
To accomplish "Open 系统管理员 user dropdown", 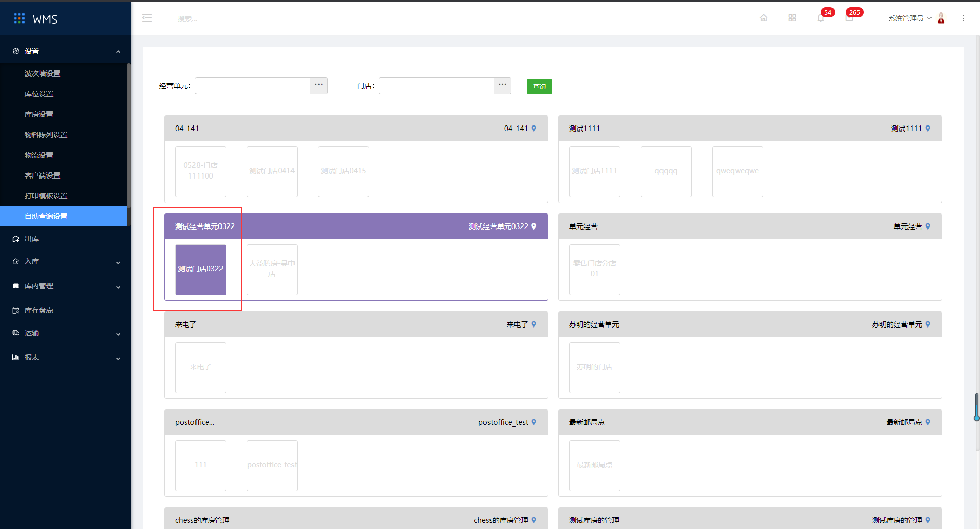I will [910, 18].
